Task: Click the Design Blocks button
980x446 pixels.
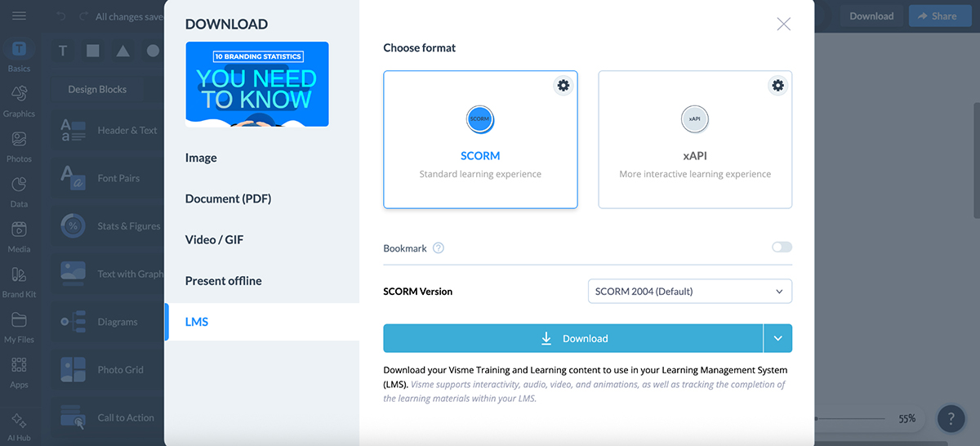Action: coord(97,89)
